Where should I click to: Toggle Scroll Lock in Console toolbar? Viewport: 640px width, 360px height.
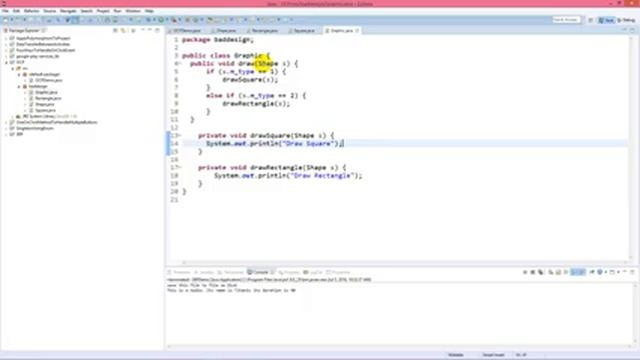(558, 272)
